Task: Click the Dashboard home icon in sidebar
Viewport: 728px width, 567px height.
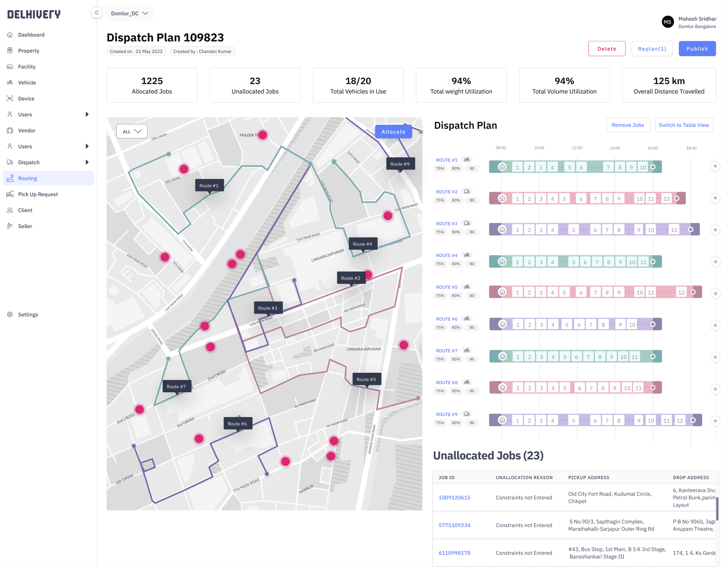Action: tap(10, 35)
